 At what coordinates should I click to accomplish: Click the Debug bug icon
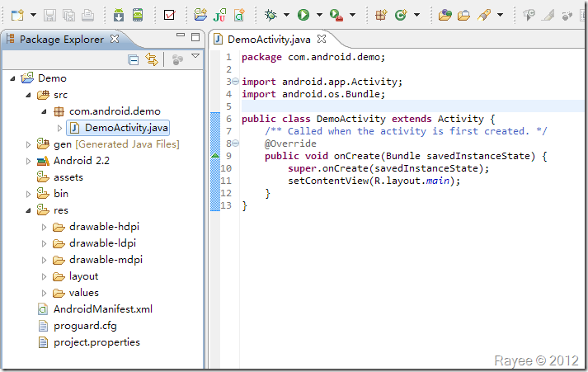tap(270, 15)
